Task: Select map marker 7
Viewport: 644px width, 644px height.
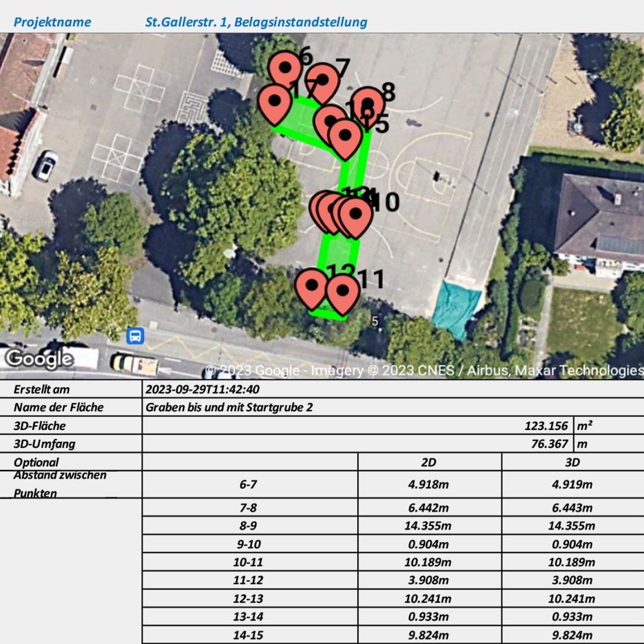Action: (321, 80)
